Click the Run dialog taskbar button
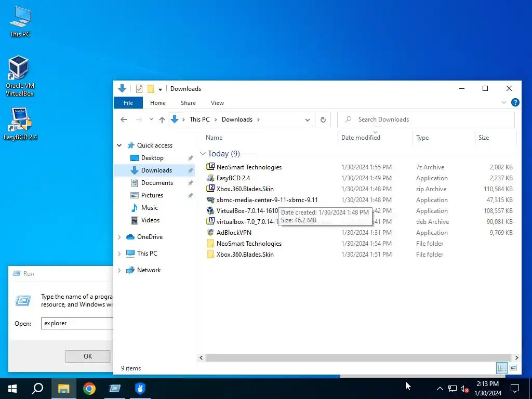Image resolution: width=532 pixels, height=399 pixels. 115,389
